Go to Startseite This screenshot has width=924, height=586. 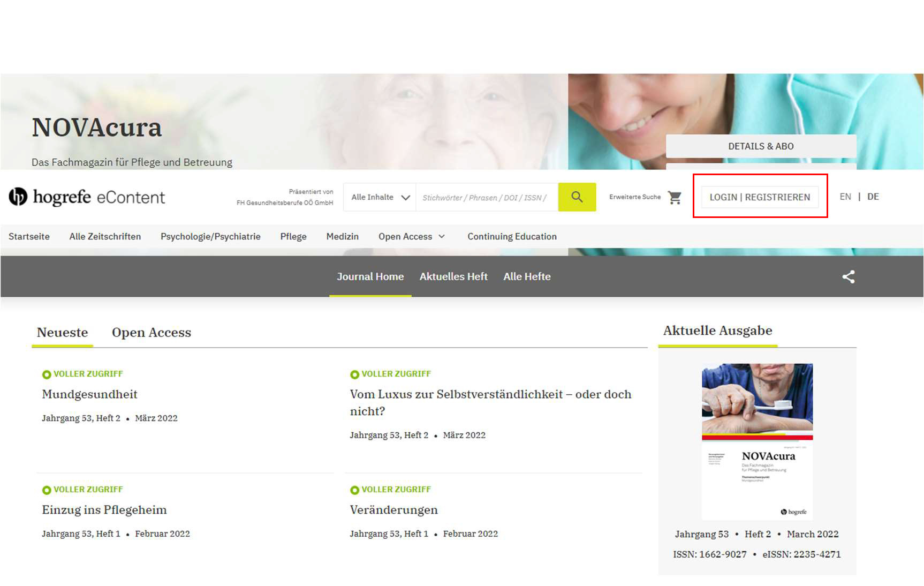pyautogui.click(x=29, y=236)
